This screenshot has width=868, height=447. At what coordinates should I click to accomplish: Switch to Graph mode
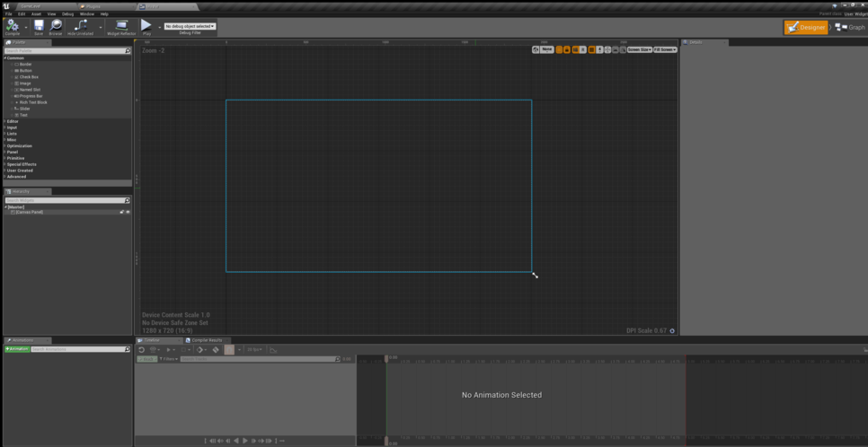click(850, 27)
